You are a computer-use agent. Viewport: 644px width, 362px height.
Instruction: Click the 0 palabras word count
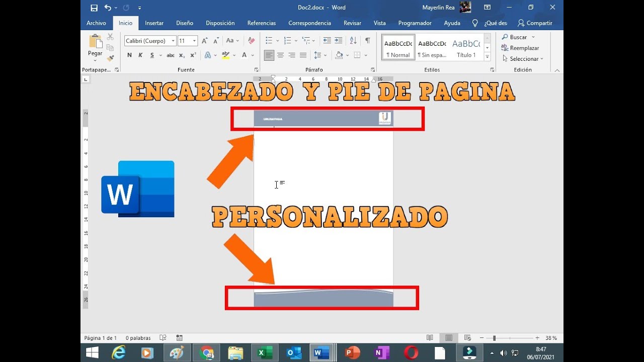tap(138, 338)
